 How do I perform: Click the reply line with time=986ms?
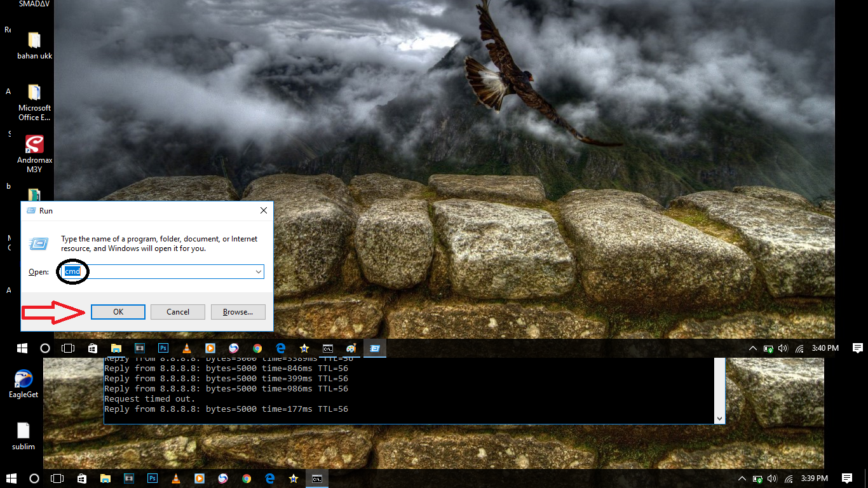[x=226, y=389]
